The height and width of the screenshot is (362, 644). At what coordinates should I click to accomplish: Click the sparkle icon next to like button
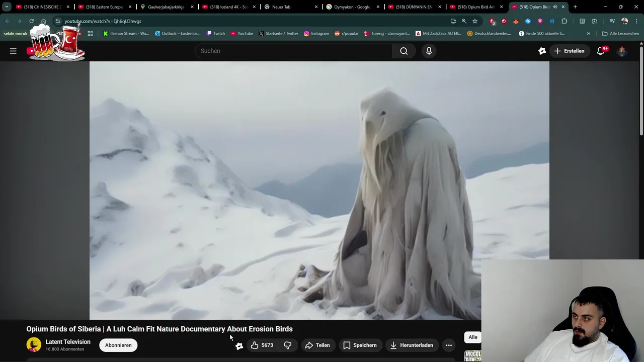239,346
